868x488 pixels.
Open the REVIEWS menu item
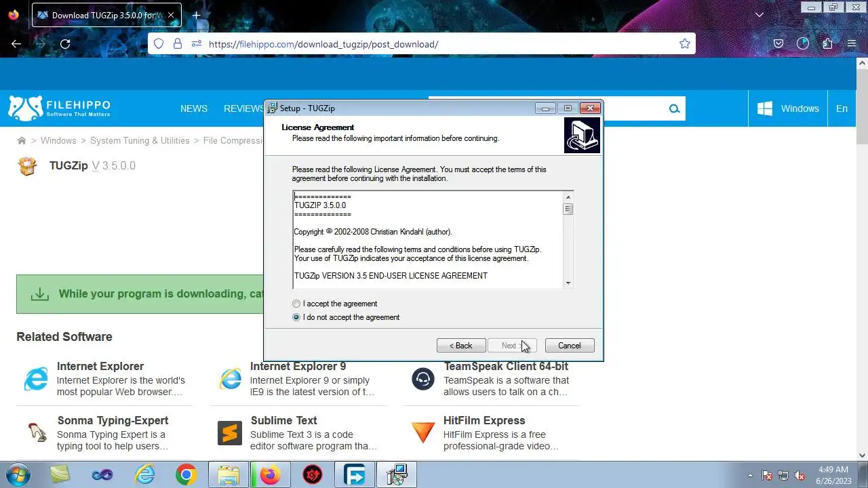pos(245,108)
